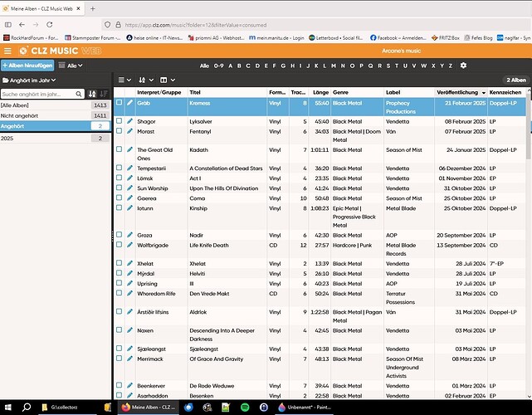Open the sort order dropdown
The height and width of the screenshot is (415, 532).
point(146,80)
